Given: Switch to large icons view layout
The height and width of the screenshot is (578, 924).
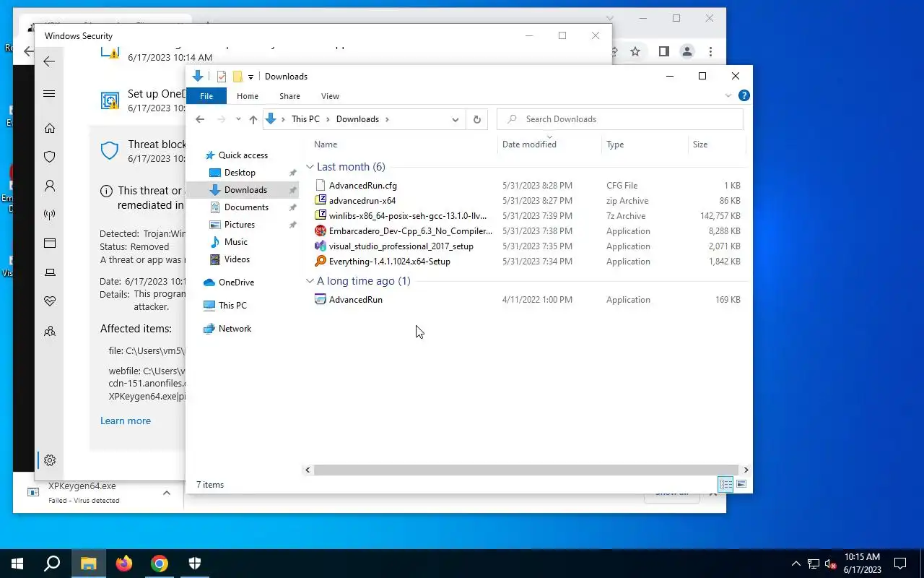Looking at the screenshot, I should tap(741, 485).
